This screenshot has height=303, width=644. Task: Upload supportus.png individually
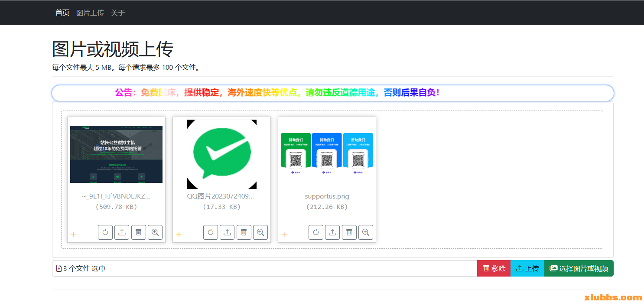[x=332, y=232]
